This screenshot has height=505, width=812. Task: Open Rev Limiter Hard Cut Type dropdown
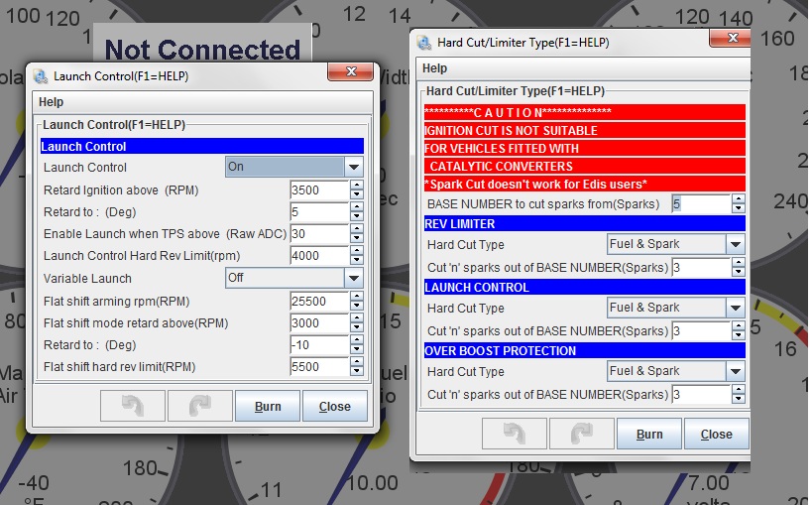coord(676,244)
